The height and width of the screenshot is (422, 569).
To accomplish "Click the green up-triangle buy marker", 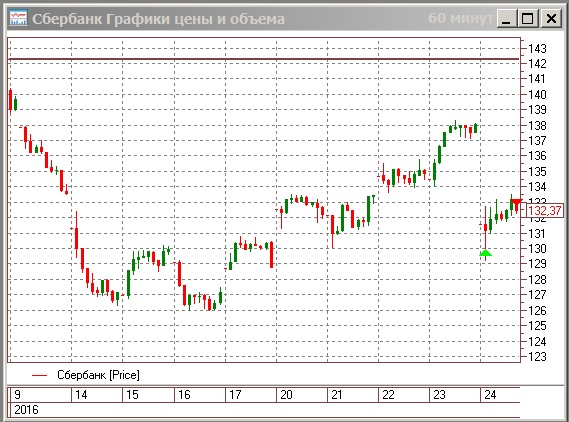I will coord(486,253).
